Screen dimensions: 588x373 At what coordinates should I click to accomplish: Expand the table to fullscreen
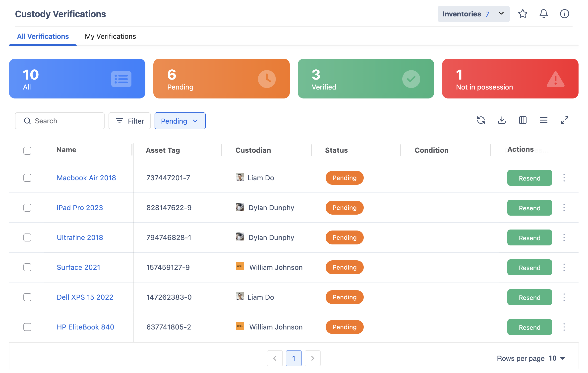(x=564, y=120)
